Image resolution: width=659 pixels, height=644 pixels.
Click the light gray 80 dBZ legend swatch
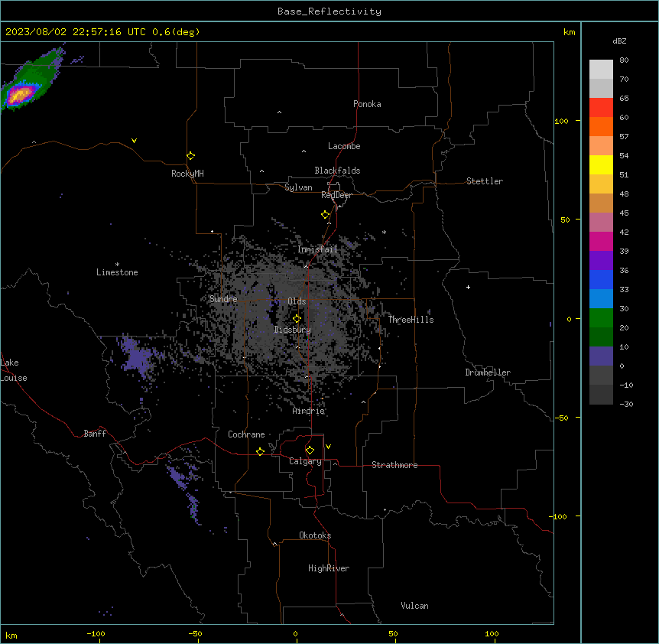pos(601,69)
